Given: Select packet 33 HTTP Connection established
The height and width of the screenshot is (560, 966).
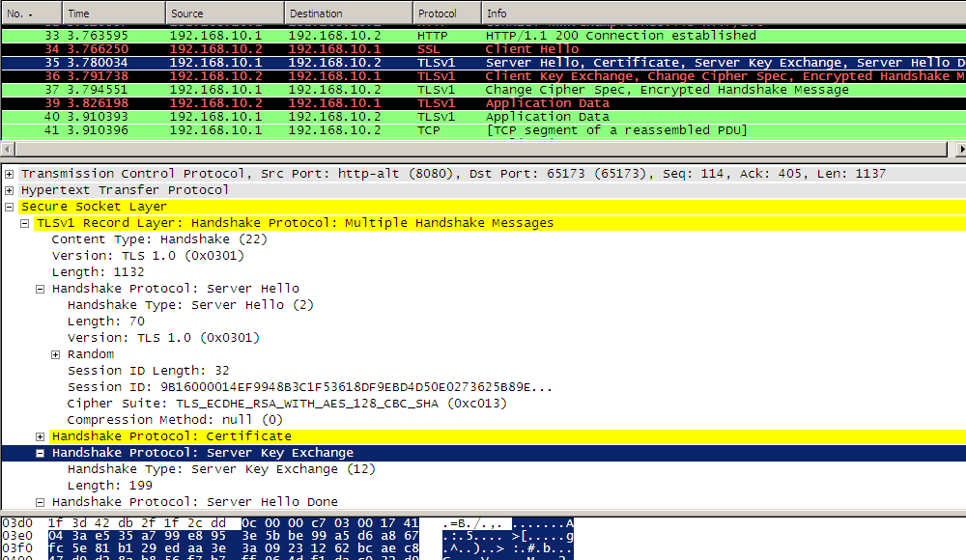Looking at the screenshot, I should [x=484, y=36].
